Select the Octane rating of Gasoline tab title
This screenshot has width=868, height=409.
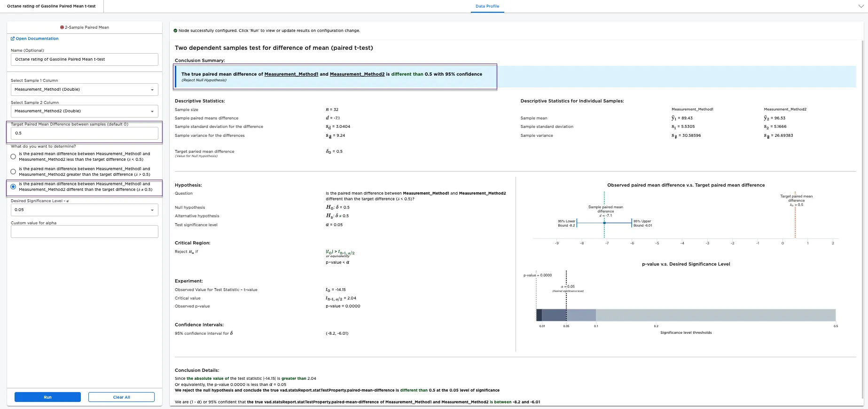51,6
